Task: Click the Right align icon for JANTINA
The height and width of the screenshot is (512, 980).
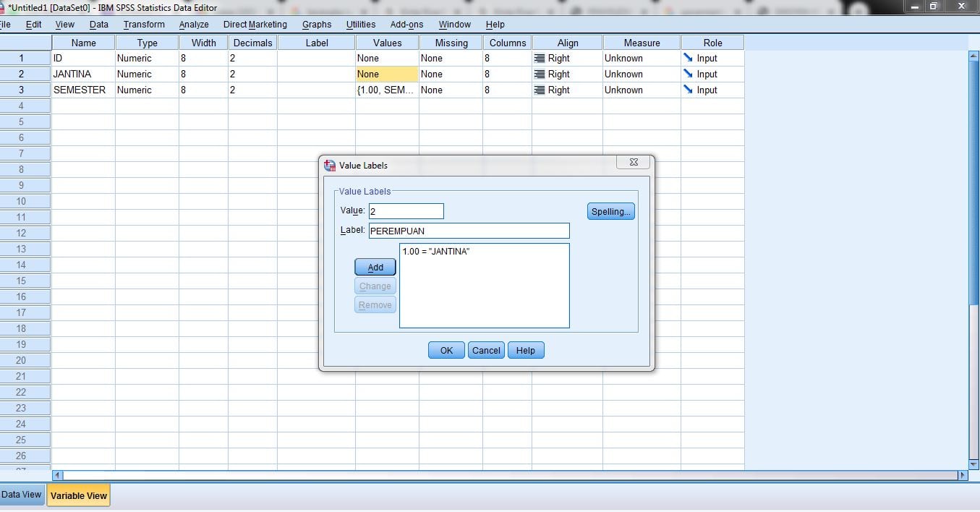Action: coord(540,74)
